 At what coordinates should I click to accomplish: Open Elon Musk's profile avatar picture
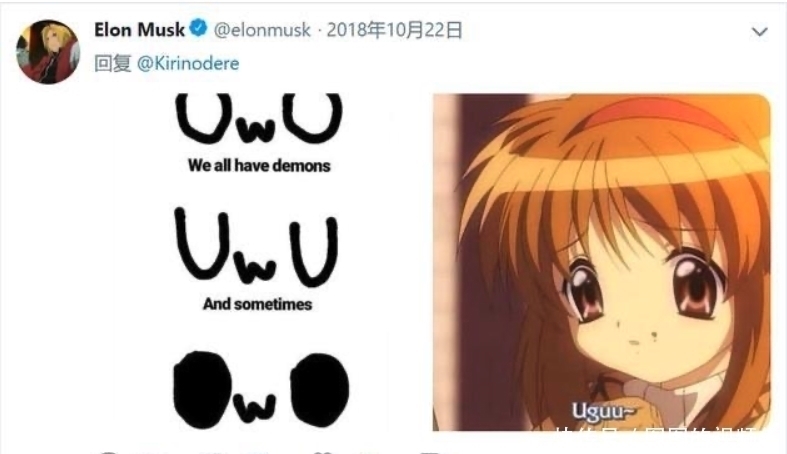[48, 51]
